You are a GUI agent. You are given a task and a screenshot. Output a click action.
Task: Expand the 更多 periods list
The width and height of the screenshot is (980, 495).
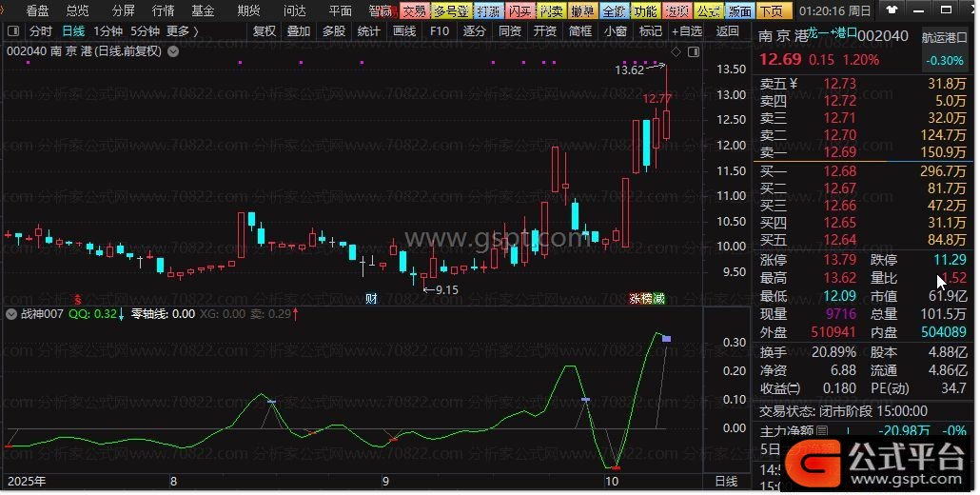coord(182,30)
